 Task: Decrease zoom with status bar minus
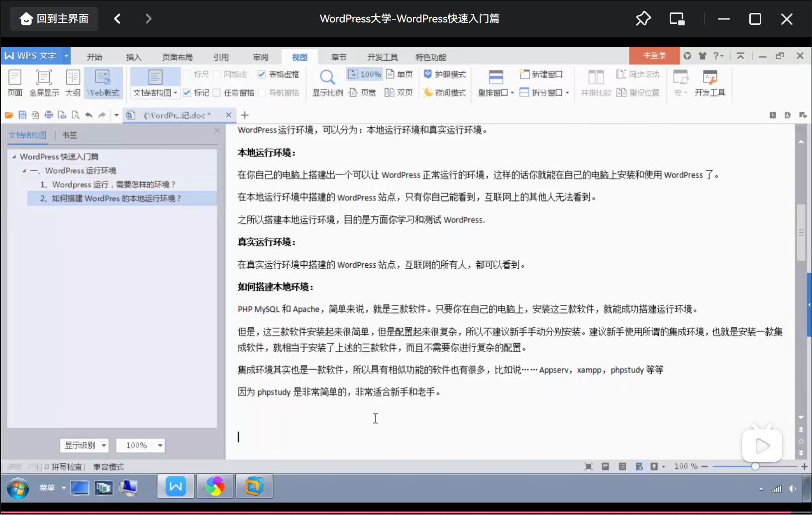pos(705,466)
